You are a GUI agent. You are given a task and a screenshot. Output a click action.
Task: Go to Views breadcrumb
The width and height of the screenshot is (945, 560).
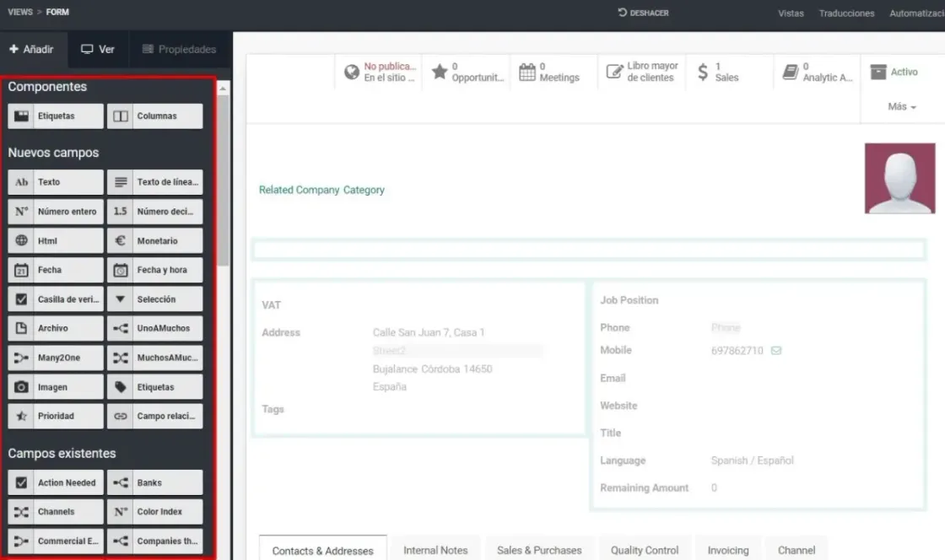[x=20, y=12]
